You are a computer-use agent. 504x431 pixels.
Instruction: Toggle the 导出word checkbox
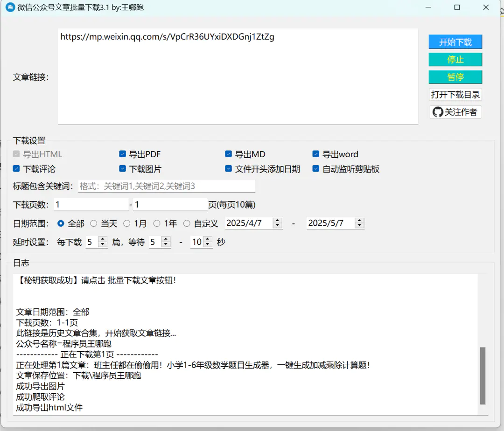[x=316, y=154]
